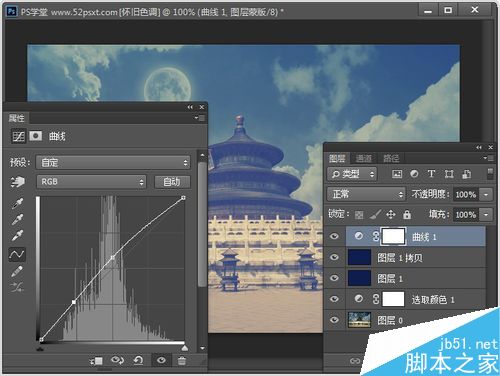
Task: Open the RGB channel dropdown
Action: click(91, 182)
